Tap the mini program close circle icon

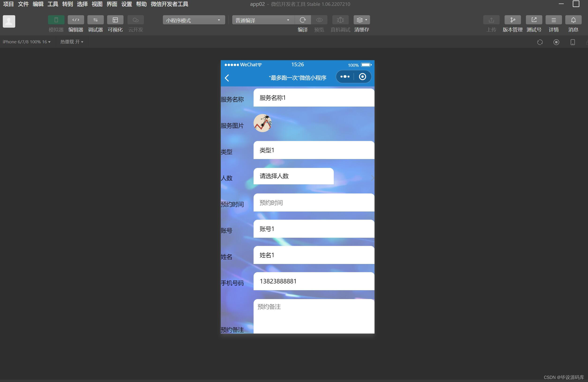(362, 77)
